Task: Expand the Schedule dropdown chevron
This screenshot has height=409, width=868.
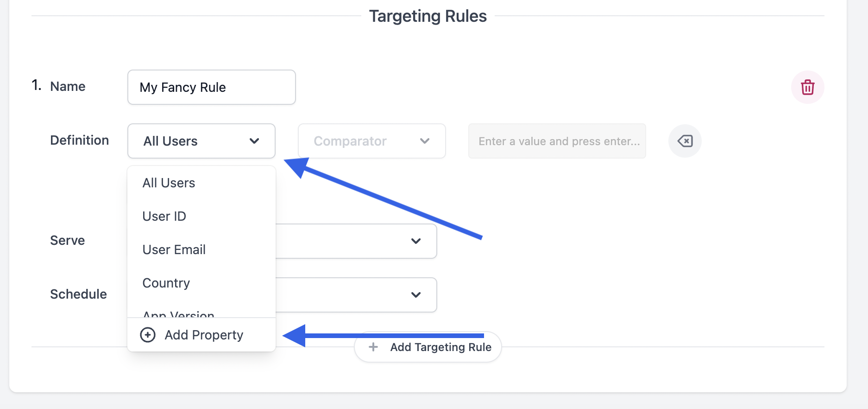Action: tap(416, 295)
